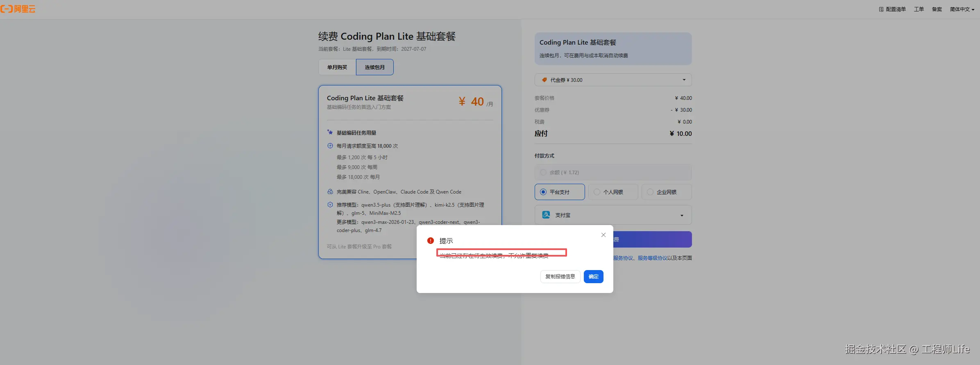
Task: Click the 优惠券 - ¥ 30.00 row value
Action: (681, 110)
